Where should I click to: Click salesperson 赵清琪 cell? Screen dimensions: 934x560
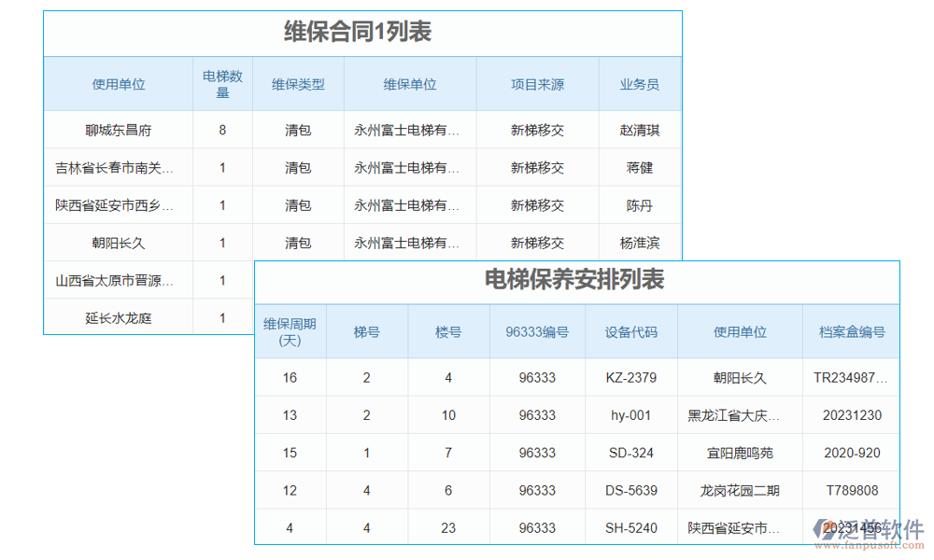(640, 130)
